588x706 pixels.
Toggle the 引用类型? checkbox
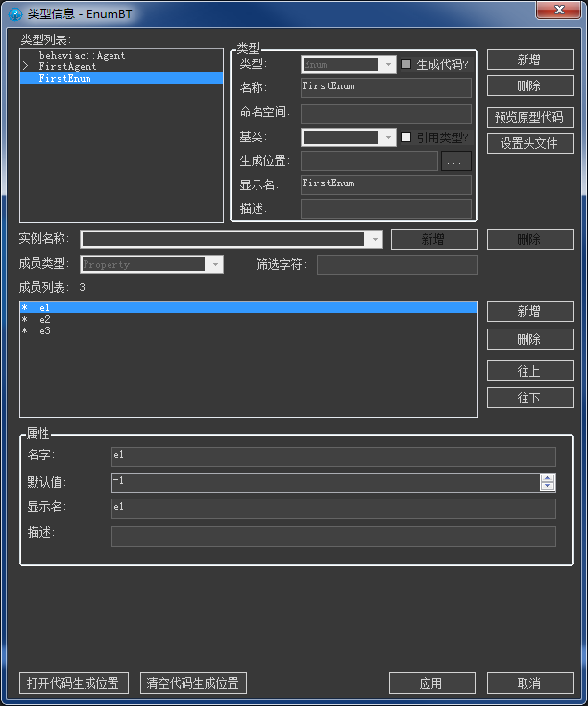coord(406,137)
